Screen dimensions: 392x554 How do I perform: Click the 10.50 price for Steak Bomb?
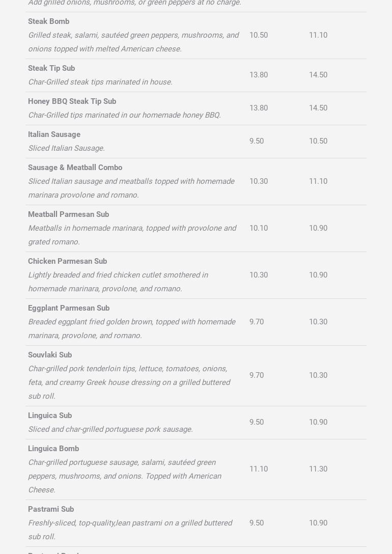(258, 35)
